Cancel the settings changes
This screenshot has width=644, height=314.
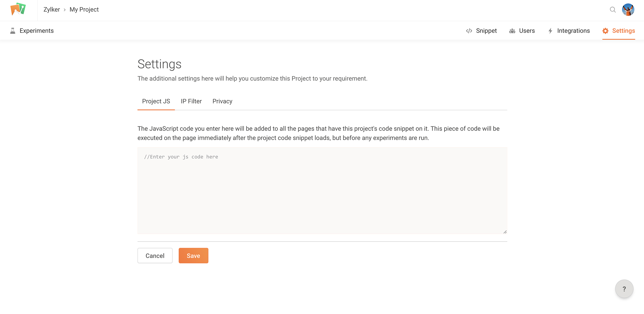(155, 256)
